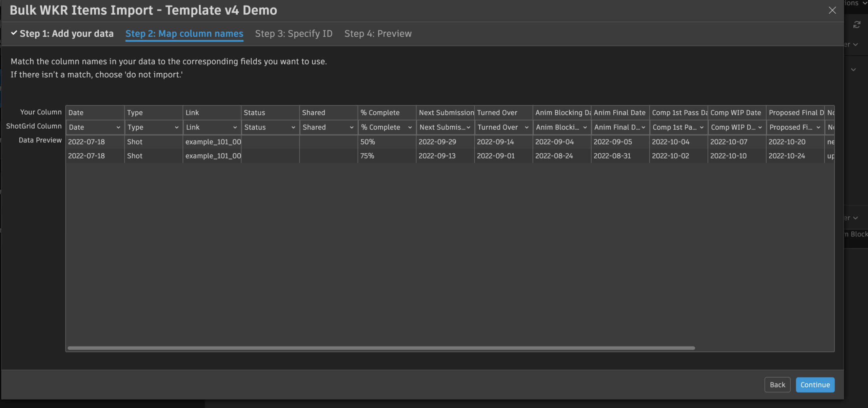Open the Anim Final Date mapping dropdown
The height and width of the screenshot is (408, 868).
tap(620, 127)
